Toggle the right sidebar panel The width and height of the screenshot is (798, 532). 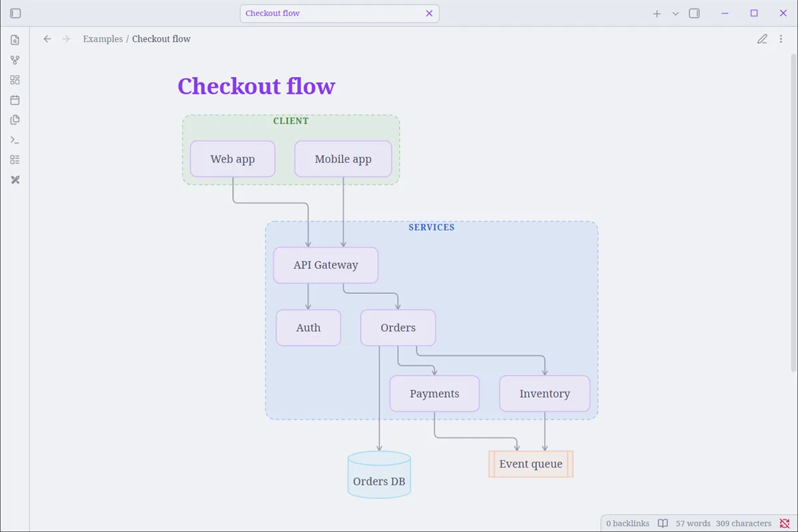coord(694,13)
